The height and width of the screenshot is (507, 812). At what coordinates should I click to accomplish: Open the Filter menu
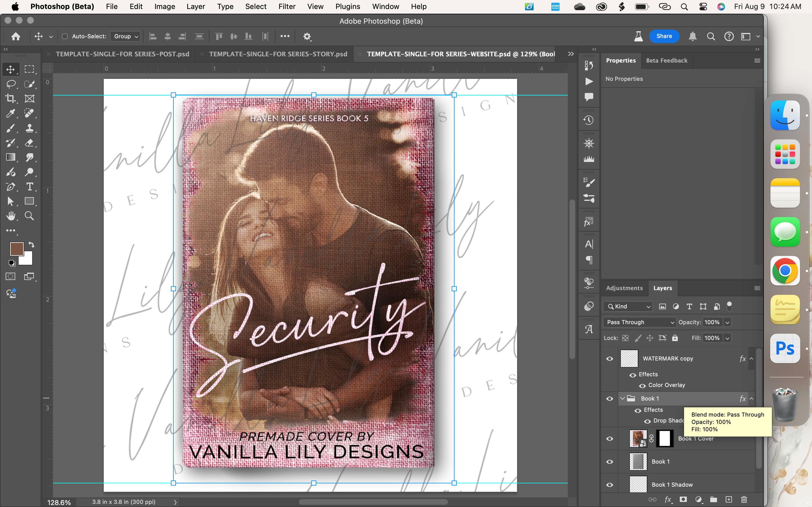[286, 7]
